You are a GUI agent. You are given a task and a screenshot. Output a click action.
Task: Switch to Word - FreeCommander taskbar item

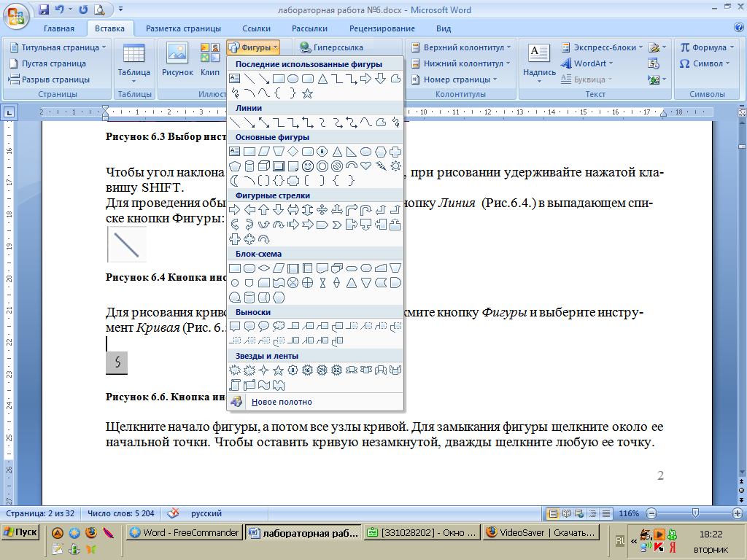(x=185, y=532)
